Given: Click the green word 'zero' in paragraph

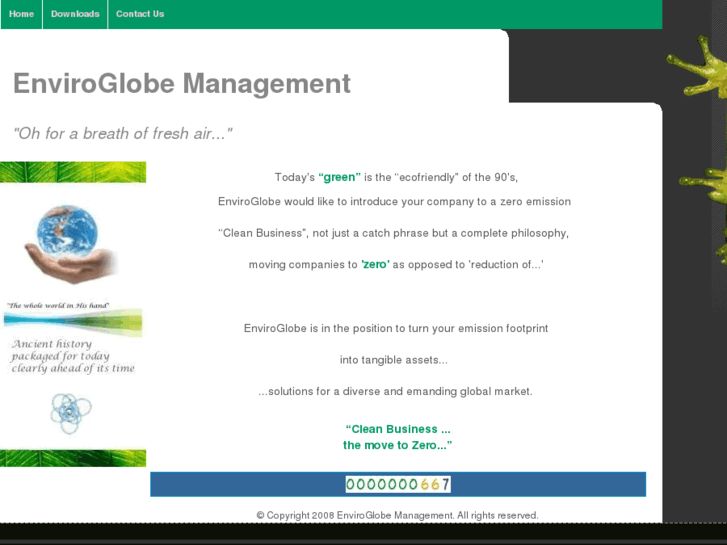Looking at the screenshot, I should tap(375, 264).
